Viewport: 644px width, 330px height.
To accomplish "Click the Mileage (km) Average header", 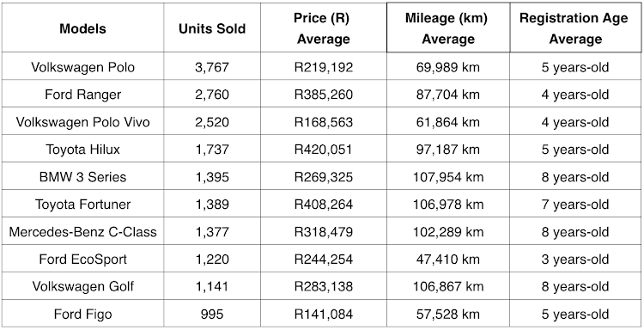I will pos(448,28).
